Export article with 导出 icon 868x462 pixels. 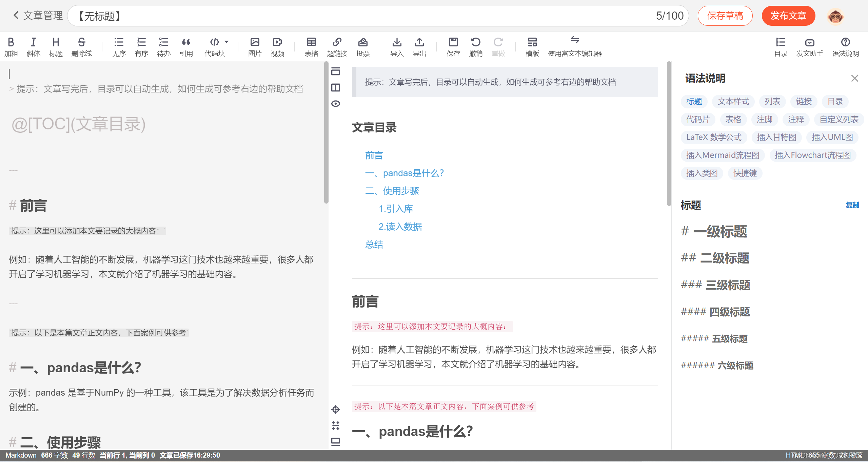[419, 47]
